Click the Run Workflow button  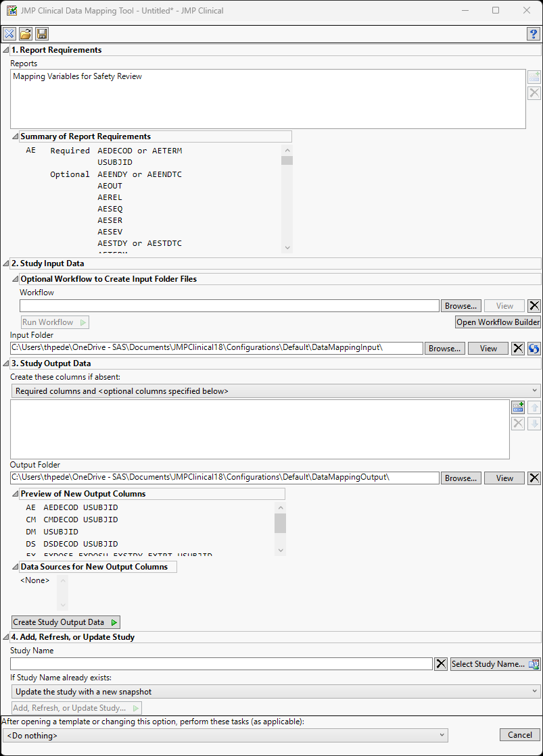click(55, 322)
